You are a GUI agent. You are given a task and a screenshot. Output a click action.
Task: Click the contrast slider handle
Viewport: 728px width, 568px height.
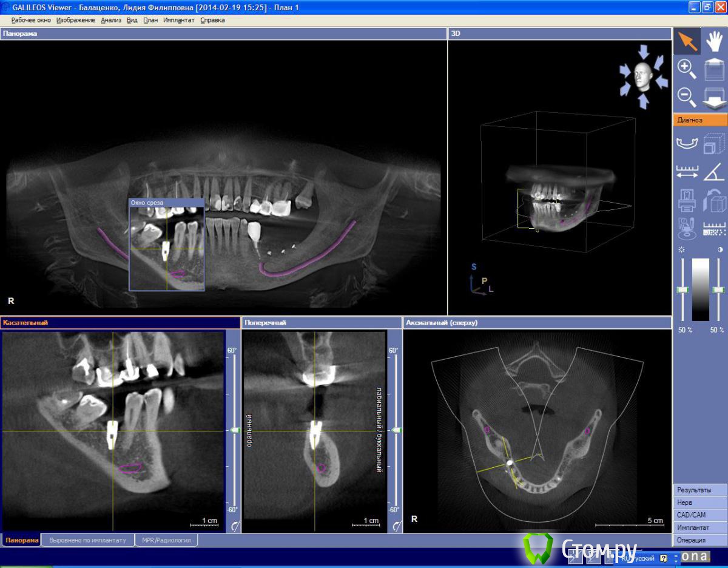click(x=718, y=290)
